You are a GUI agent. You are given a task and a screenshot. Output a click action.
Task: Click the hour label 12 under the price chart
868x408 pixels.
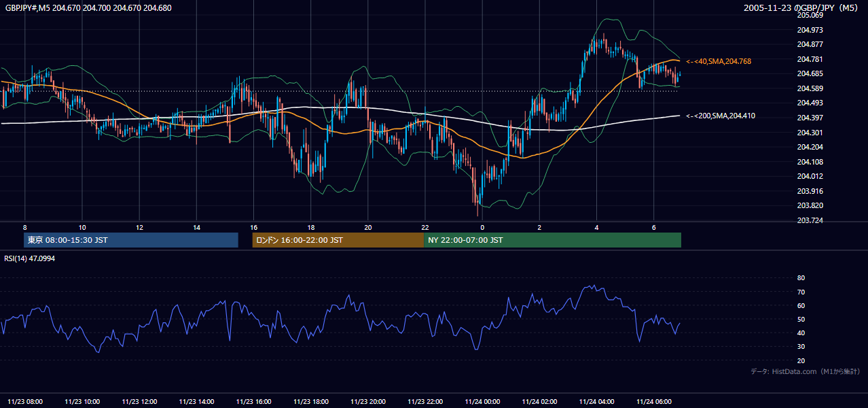(x=139, y=227)
